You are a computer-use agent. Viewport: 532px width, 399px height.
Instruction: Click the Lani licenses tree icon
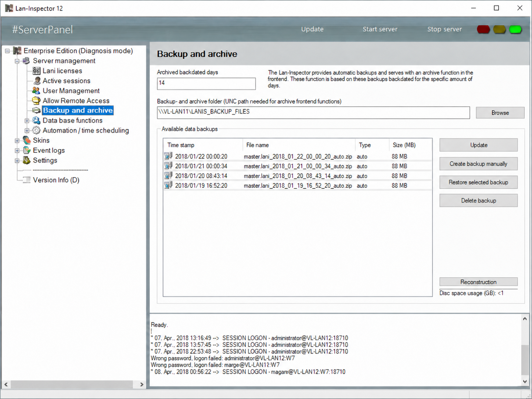pyautogui.click(x=36, y=71)
